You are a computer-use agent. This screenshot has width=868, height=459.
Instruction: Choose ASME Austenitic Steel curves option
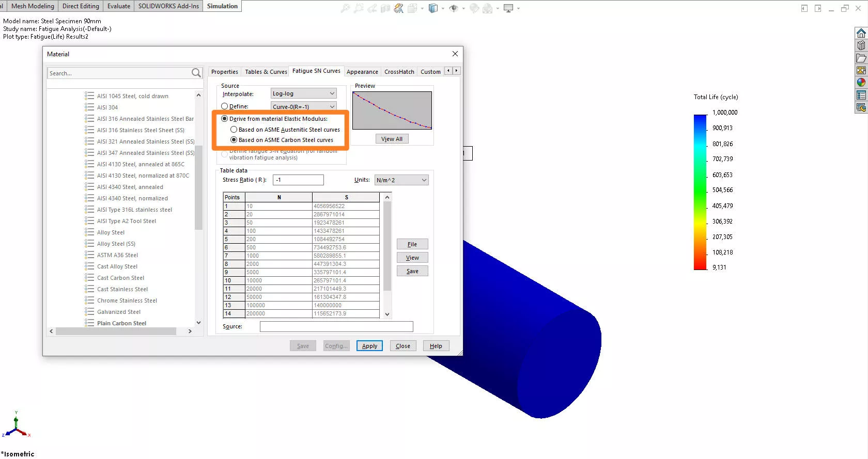[234, 130]
